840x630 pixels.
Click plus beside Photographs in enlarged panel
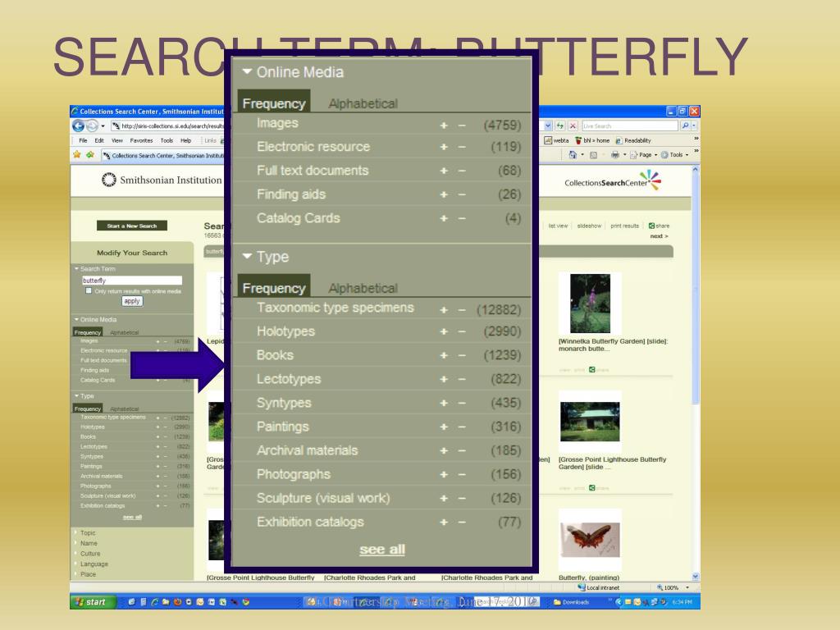click(x=444, y=475)
